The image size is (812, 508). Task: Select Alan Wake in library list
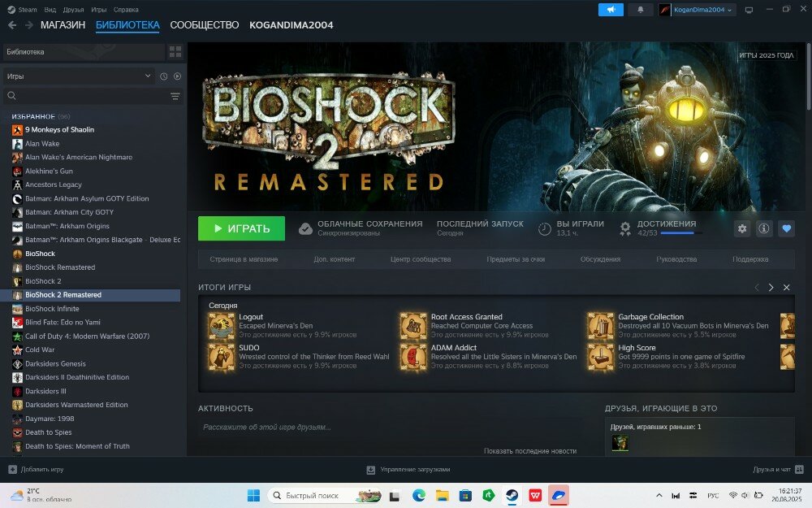[42, 144]
